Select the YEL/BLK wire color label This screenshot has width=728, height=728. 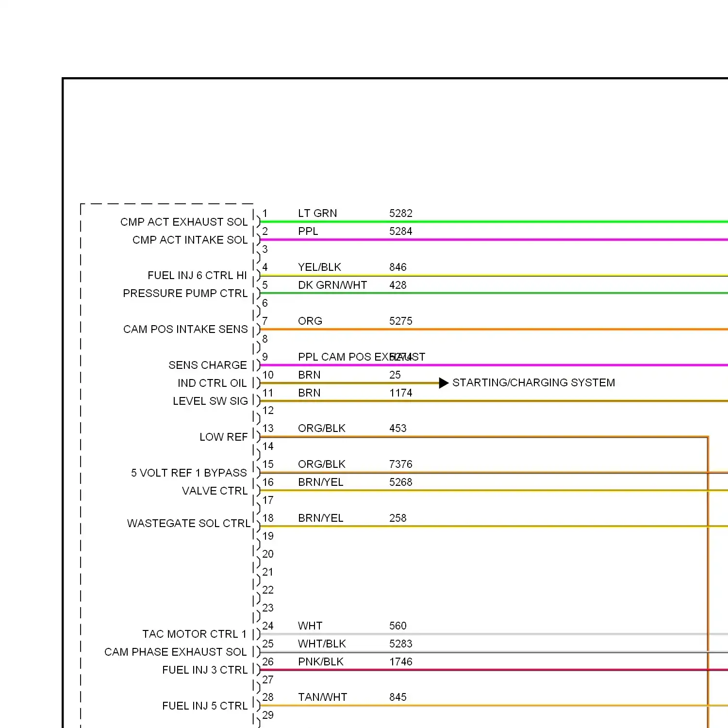(x=319, y=267)
